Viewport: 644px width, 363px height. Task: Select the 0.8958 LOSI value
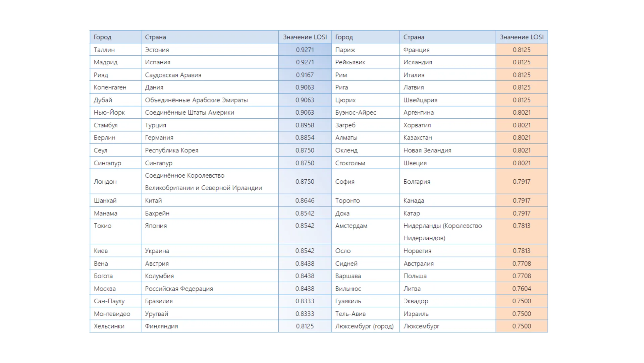coord(305,125)
